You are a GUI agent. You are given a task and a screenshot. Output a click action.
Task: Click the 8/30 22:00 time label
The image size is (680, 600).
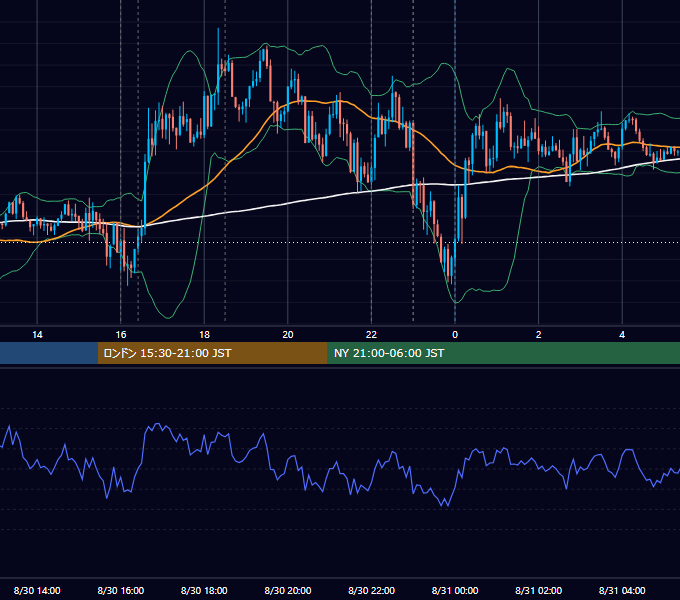(371, 590)
